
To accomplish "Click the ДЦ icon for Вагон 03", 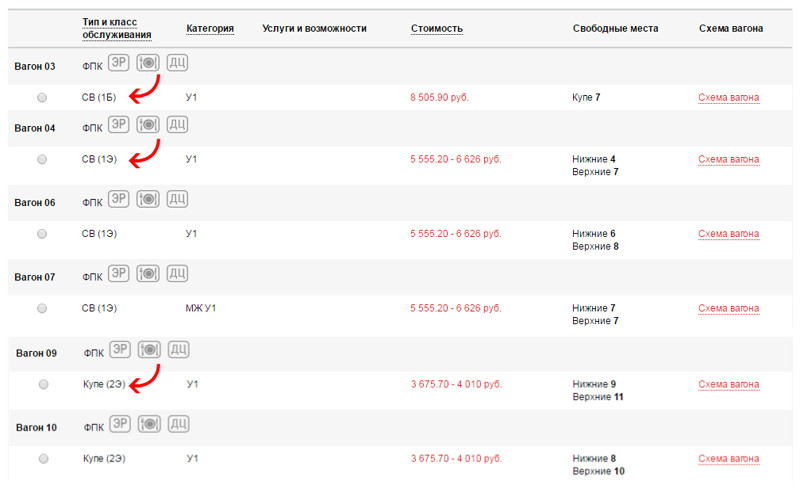I will (177, 63).
